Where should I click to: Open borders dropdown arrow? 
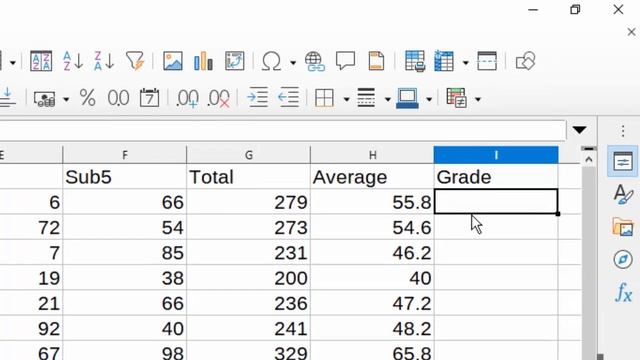click(346, 99)
